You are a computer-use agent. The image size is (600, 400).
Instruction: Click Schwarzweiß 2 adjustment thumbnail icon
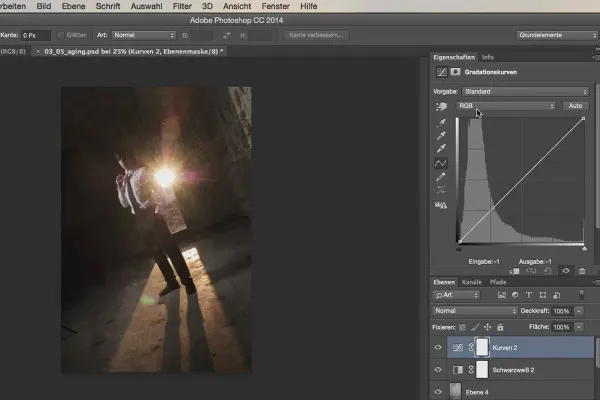[458, 370]
